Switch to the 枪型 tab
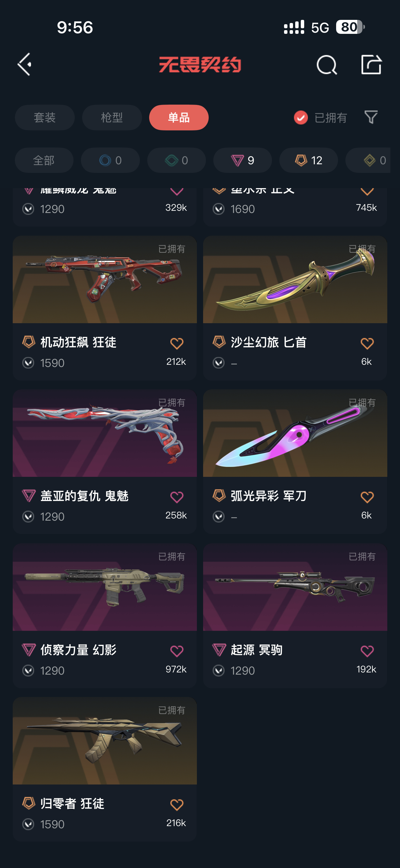This screenshot has width=400, height=868. pyautogui.click(x=112, y=118)
